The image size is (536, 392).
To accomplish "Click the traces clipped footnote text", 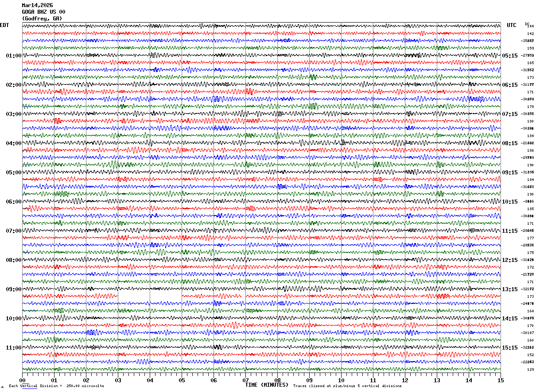I will tap(347, 386).
